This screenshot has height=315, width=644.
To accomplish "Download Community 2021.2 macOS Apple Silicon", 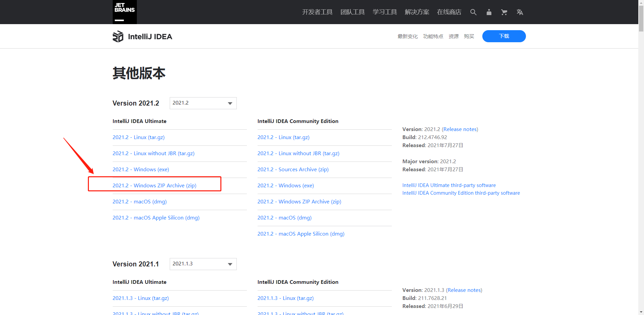I will pyautogui.click(x=301, y=234).
